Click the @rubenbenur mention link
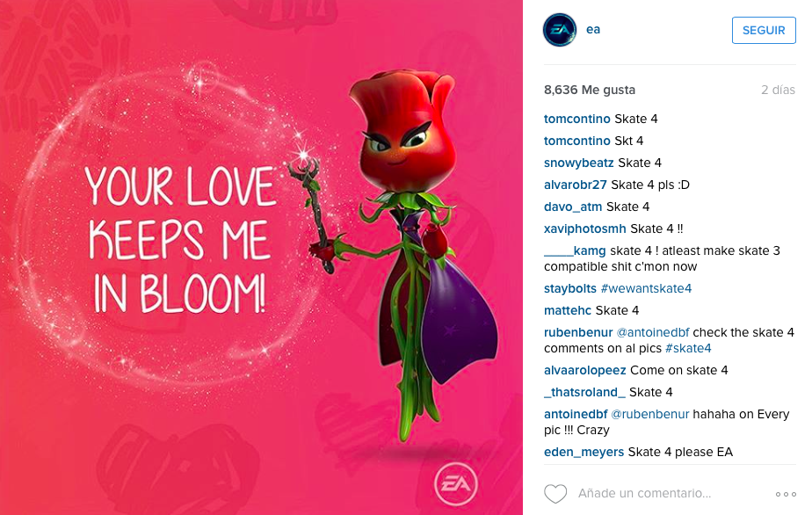812x515 pixels. pyautogui.click(x=650, y=414)
